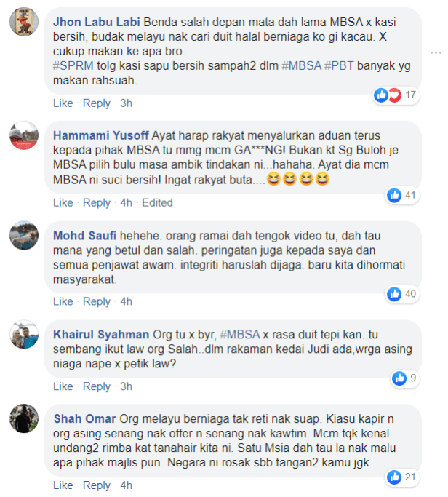Image resolution: width=448 pixels, height=497 pixels.
Task: Show the edit history via the Edited label
Action: [x=157, y=202]
